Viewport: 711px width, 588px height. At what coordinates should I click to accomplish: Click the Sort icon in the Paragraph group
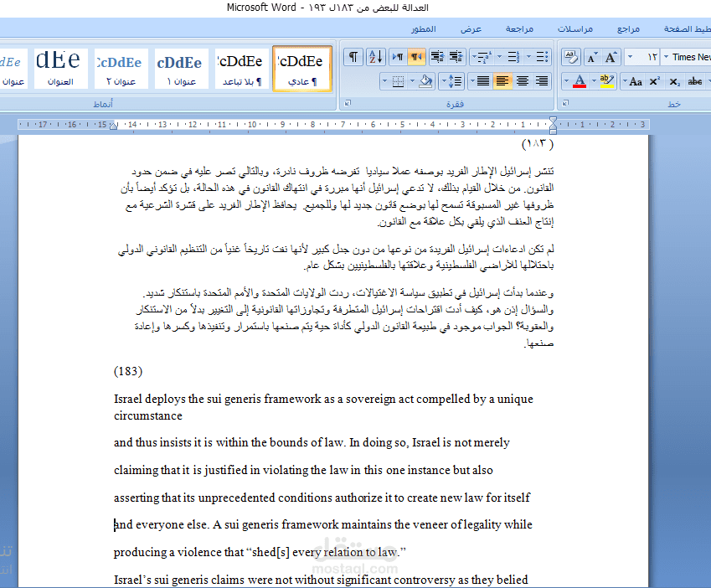pos(374,57)
